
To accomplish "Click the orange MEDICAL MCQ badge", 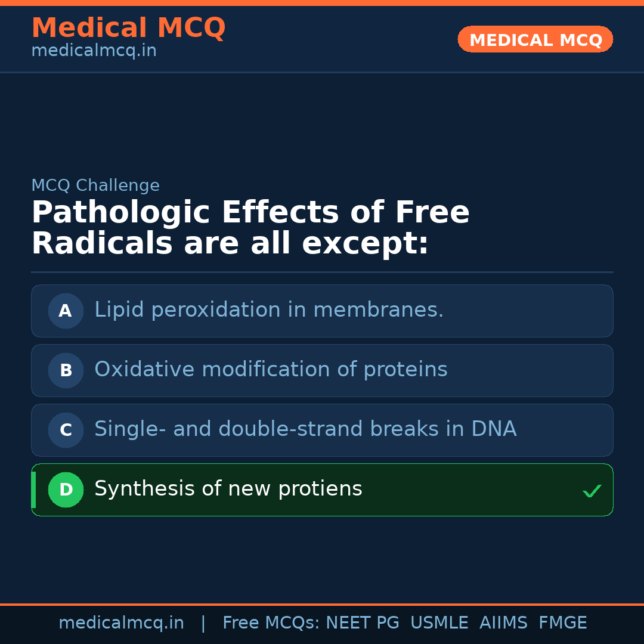I will (x=535, y=39).
